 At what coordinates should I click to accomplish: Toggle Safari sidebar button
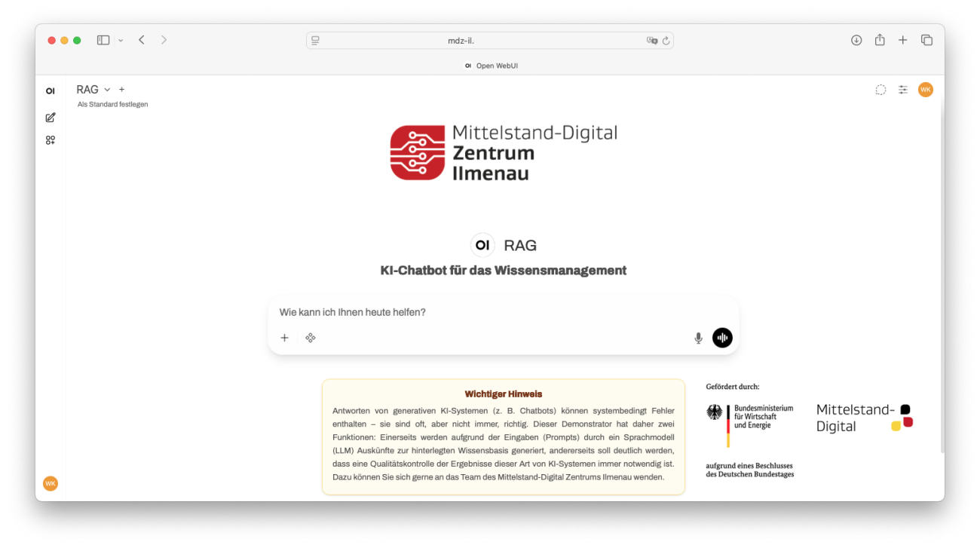tap(103, 40)
